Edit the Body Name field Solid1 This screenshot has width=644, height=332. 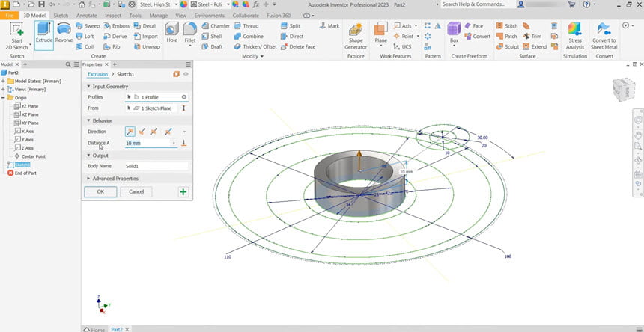click(157, 167)
